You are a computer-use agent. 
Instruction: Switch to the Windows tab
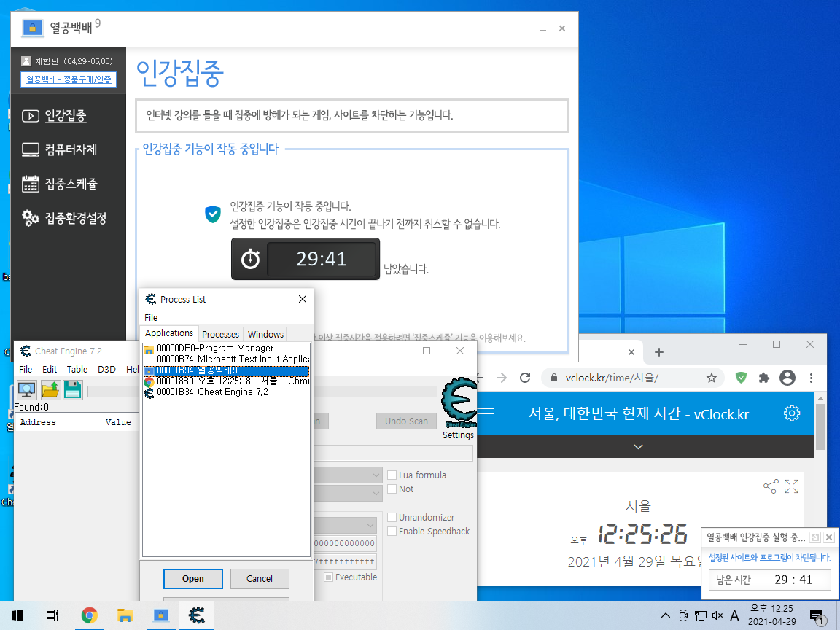pyautogui.click(x=265, y=334)
